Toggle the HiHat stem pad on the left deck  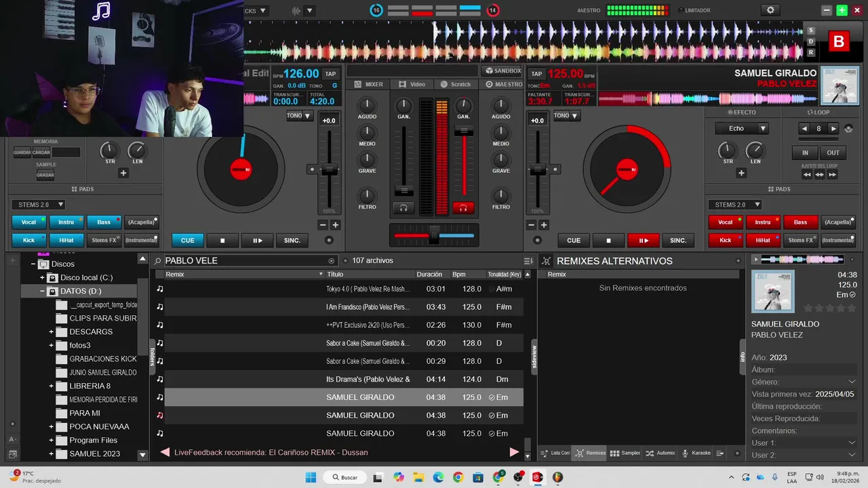66,240
